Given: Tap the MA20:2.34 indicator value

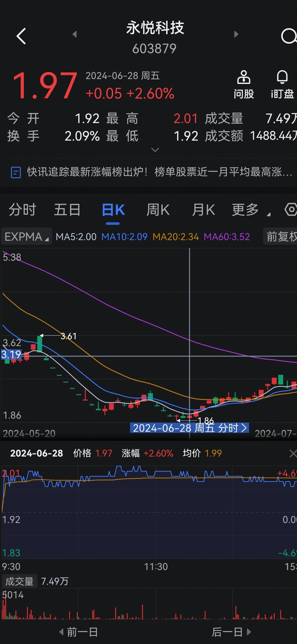Looking at the screenshot, I should click(x=175, y=237).
